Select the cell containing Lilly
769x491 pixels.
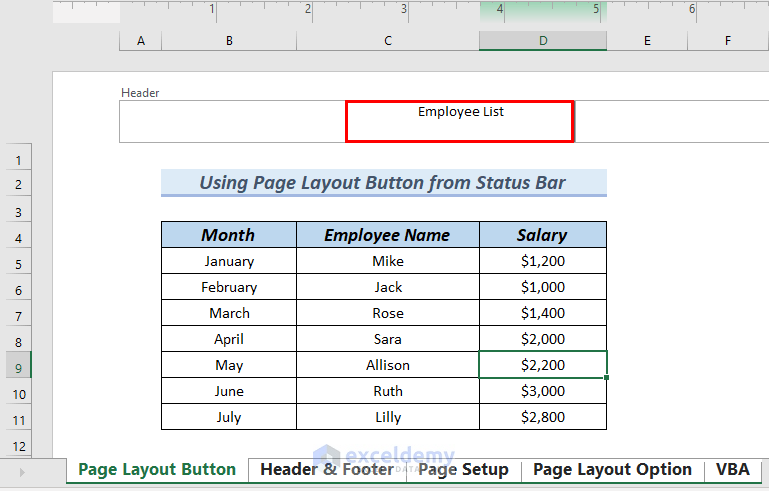[x=388, y=416]
